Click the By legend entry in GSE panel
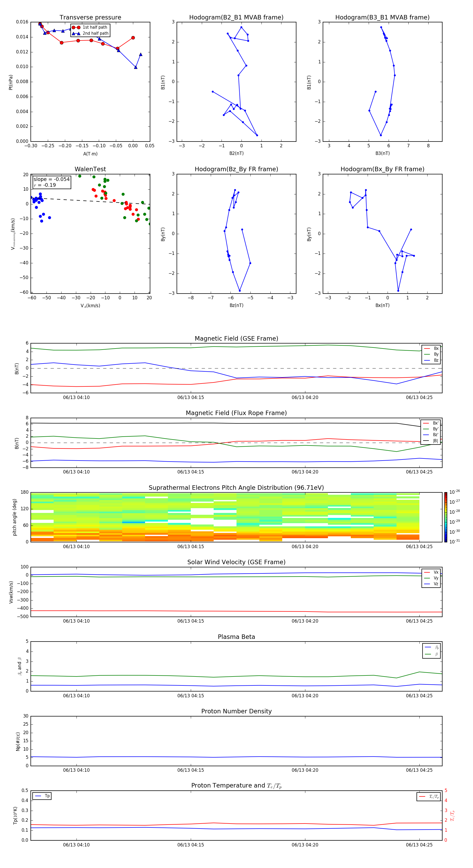 click(x=431, y=354)
